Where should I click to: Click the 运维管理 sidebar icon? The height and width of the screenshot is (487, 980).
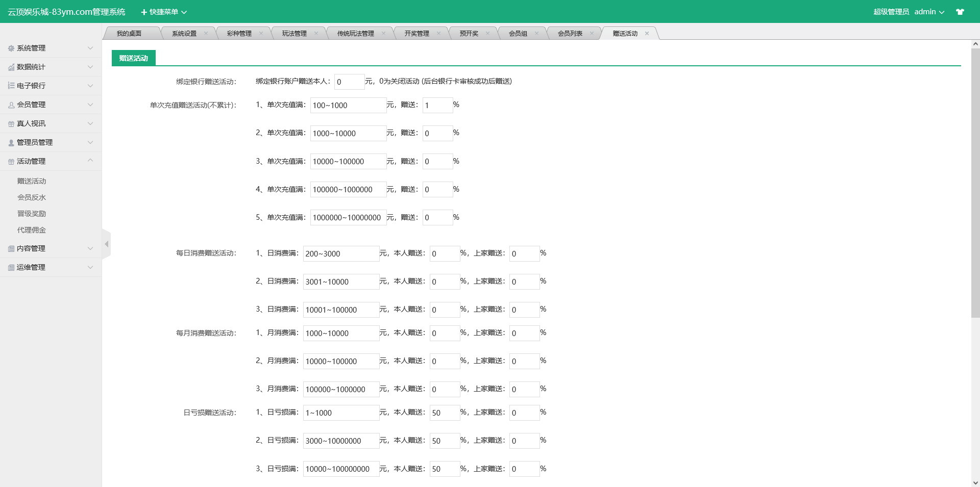(x=11, y=268)
